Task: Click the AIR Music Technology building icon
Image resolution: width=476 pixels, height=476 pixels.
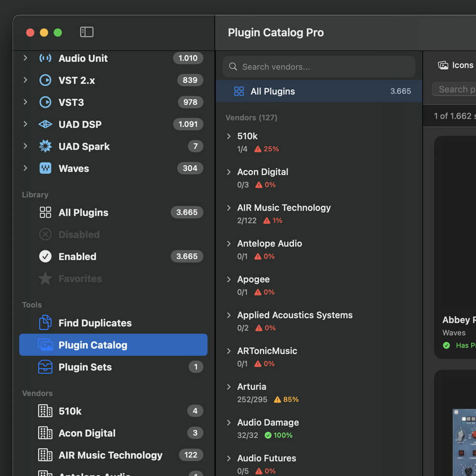Action: [45, 455]
